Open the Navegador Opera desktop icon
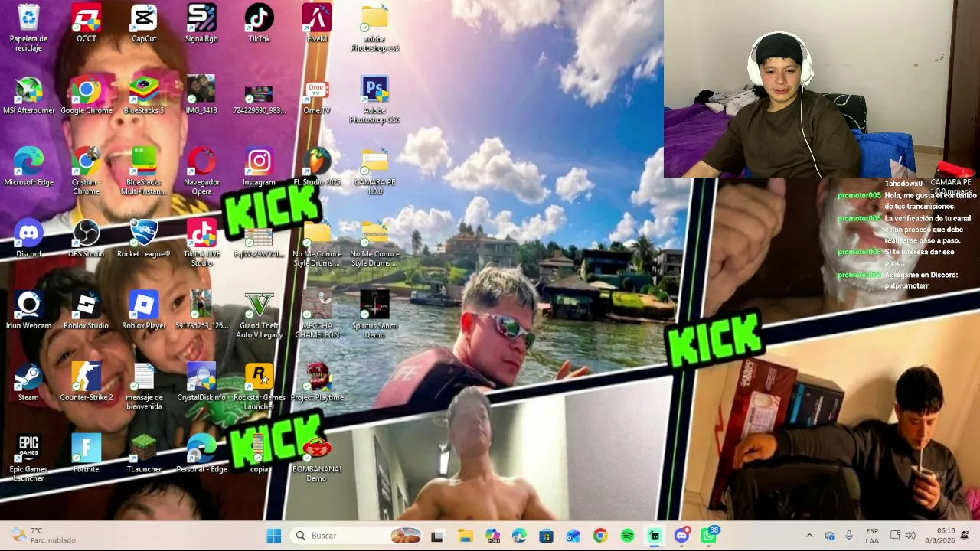The height and width of the screenshot is (551, 980). point(201,171)
